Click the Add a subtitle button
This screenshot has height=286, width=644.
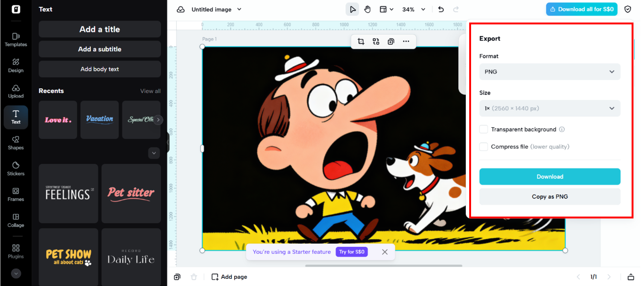100,49
